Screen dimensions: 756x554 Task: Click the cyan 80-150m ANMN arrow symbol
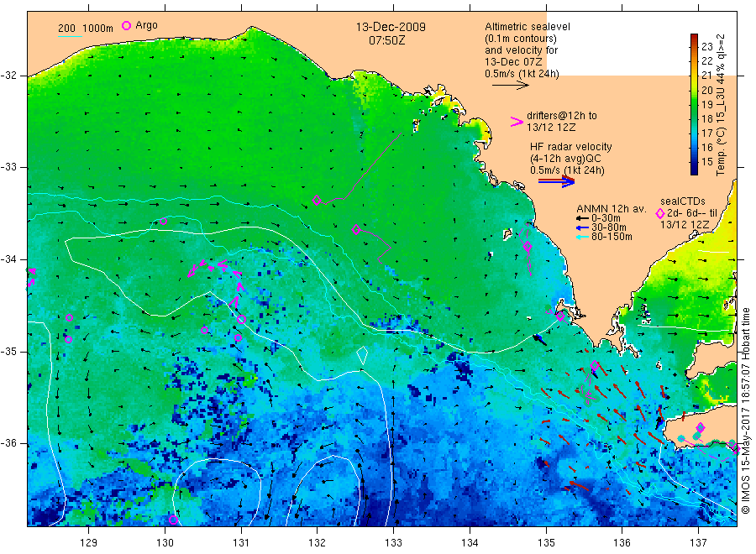click(583, 237)
